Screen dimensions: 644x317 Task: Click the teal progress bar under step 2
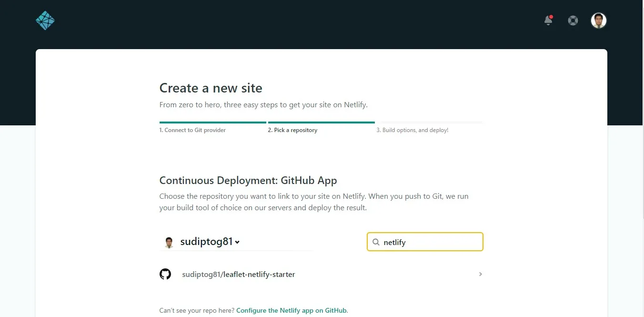[321, 122]
